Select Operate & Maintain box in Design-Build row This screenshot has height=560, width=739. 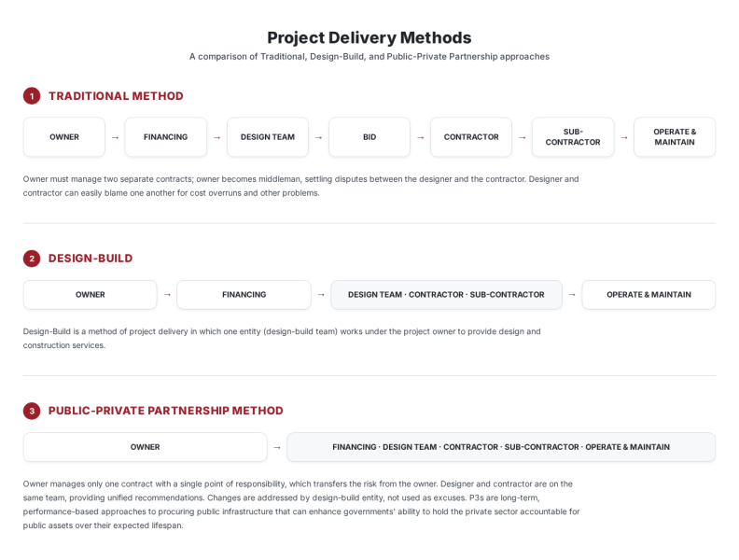[649, 295]
